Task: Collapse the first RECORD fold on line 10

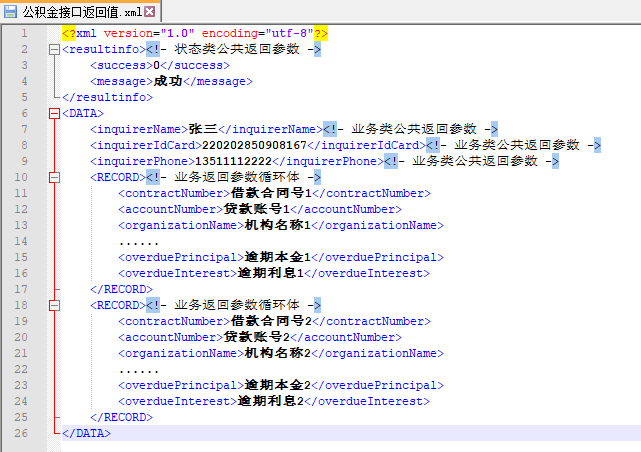Action: [x=54, y=177]
